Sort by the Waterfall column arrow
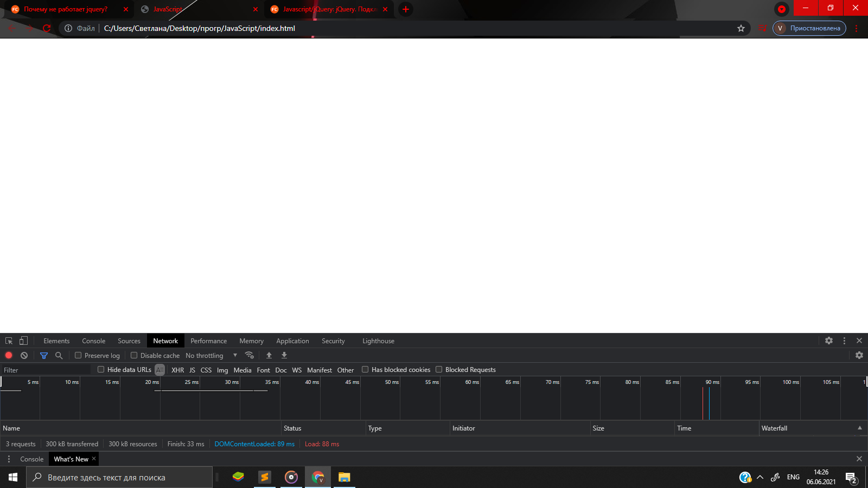This screenshot has height=488, width=868. (860, 428)
